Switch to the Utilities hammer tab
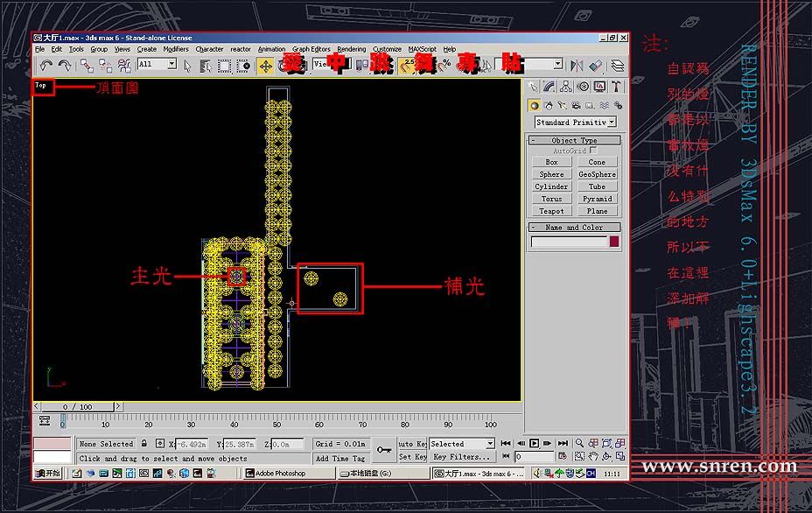 click(x=616, y=87)
